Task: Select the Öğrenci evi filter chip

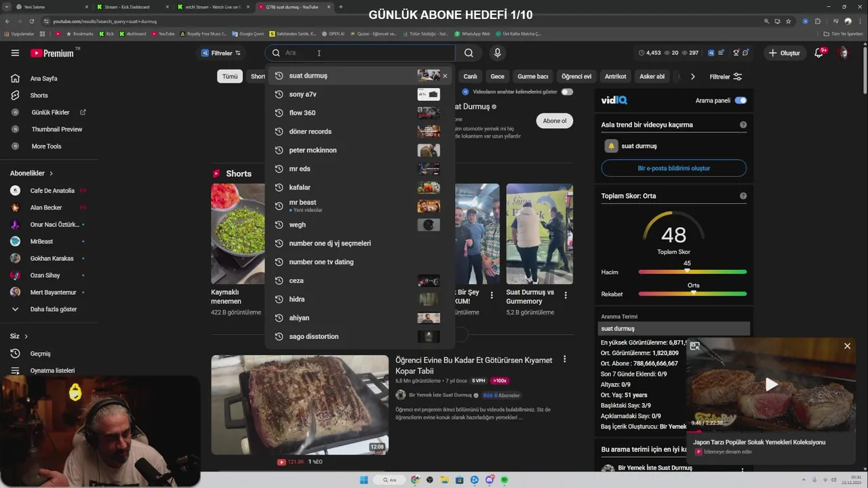Action: (576, 77)
